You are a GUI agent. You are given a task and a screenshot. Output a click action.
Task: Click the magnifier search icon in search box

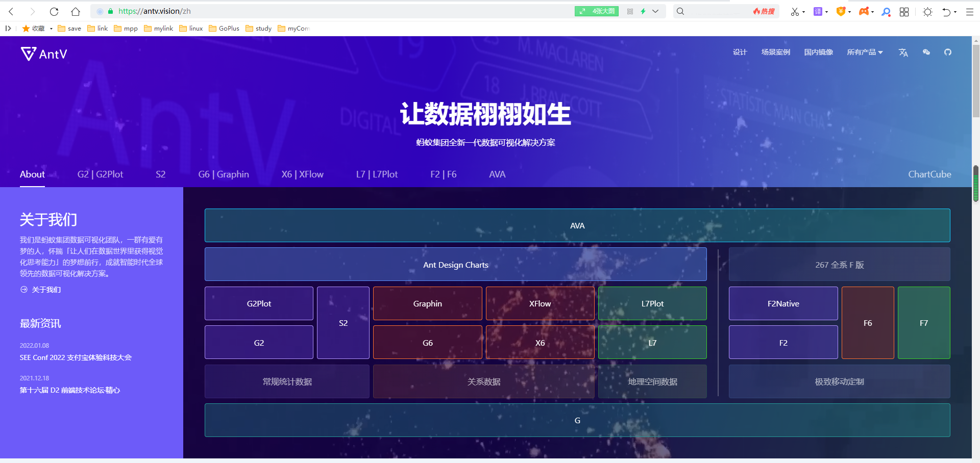click(x=680, y=11)
